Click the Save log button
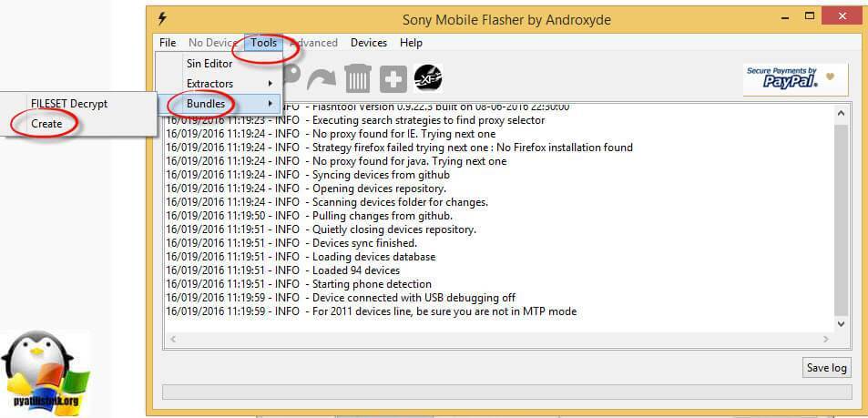 (x=826, y=368)
